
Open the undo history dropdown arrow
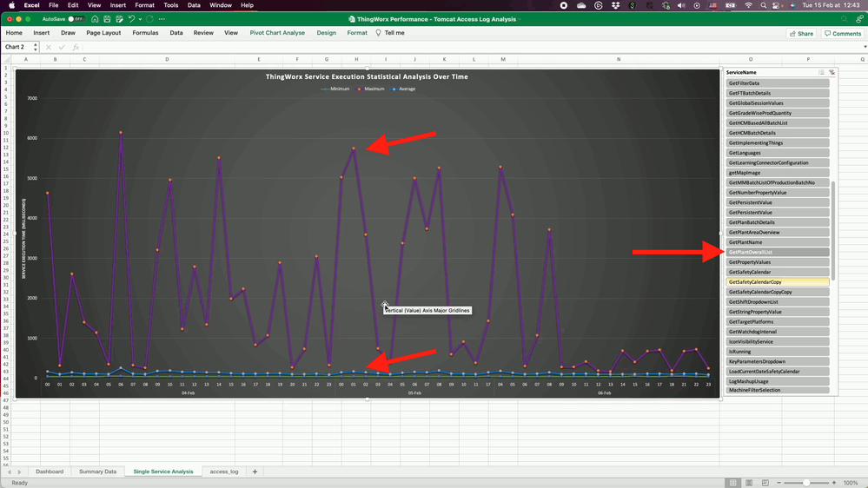140,19
